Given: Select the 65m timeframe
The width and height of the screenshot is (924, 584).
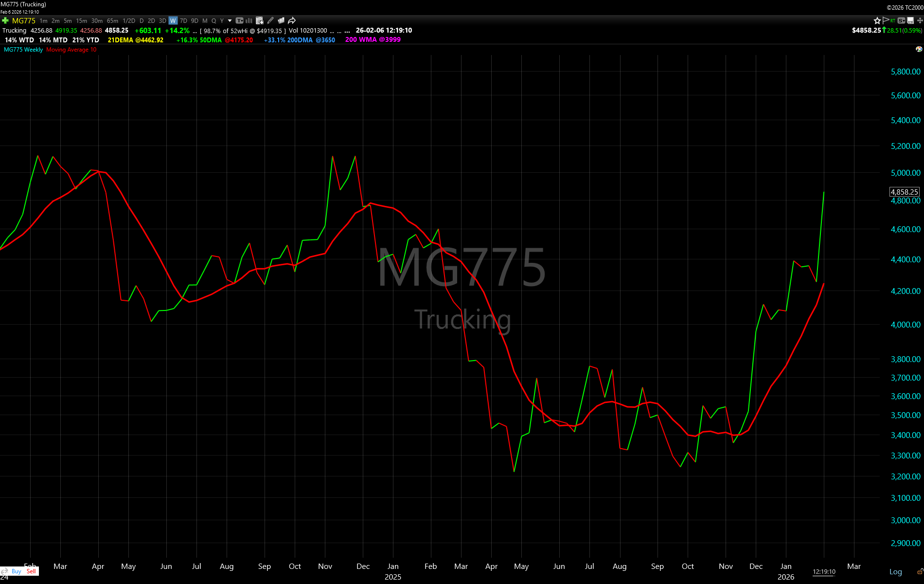Looking at the screenshot, I should [x=112, y=20].
